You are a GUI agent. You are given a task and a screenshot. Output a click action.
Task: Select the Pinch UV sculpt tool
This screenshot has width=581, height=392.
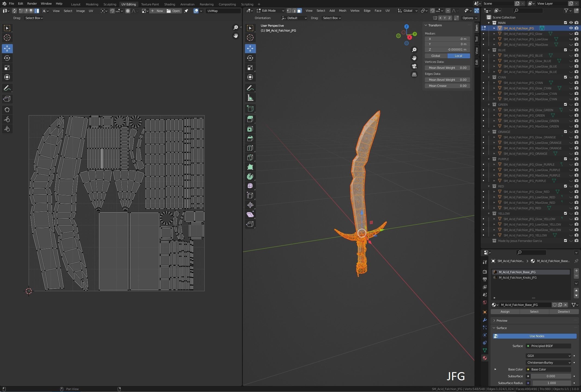click(7, 129)
